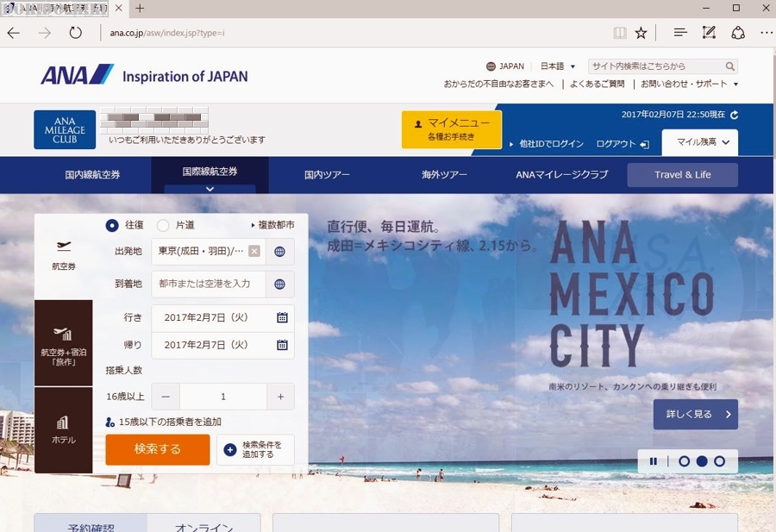Select the ホテル search tab
Image resolution: width=776 pixels, height=532 pixels.
coord(63,430)
